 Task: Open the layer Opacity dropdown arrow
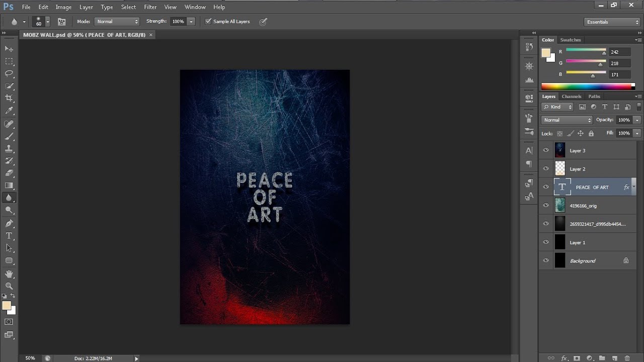coord(637,120)
